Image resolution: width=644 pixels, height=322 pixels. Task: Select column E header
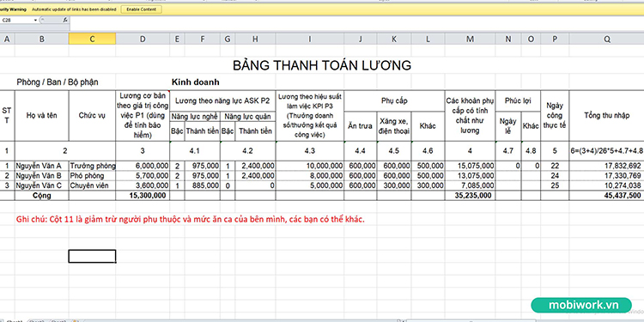click(177, 39)
